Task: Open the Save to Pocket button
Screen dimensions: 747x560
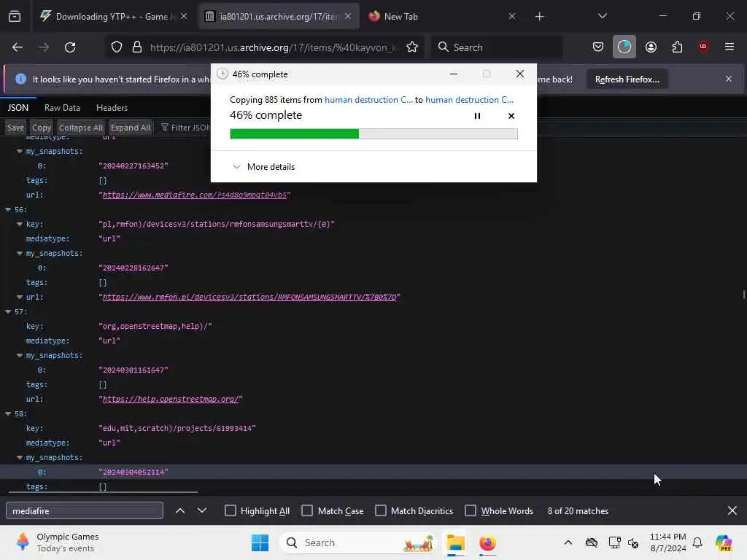Action: (598, 47)
